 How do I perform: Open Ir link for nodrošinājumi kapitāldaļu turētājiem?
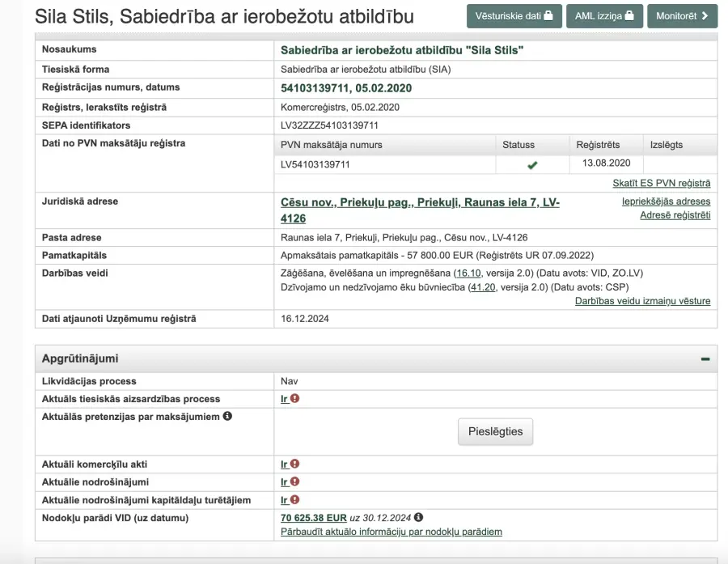(284, 500)
